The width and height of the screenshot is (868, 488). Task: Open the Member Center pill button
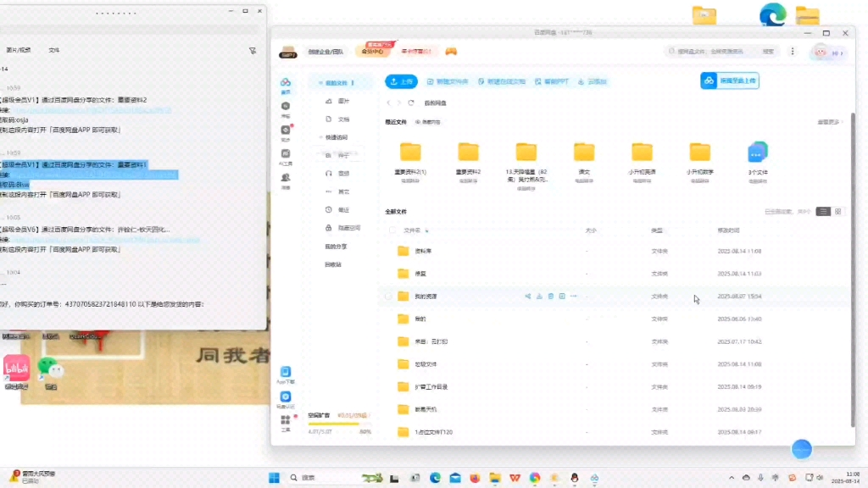[x=373, y=52]
